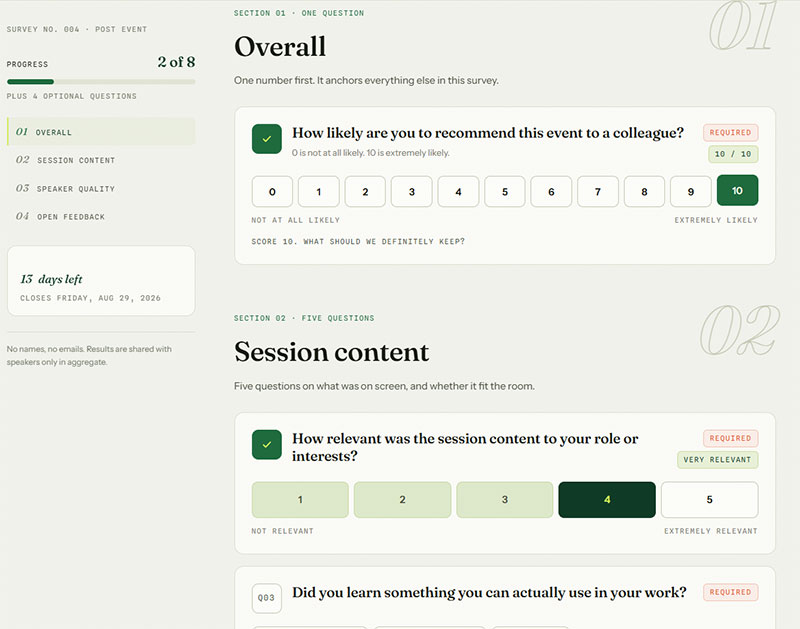800x629 pixels.
Task: Click the 10 / 10 score badge
Action: coord(733,154)
